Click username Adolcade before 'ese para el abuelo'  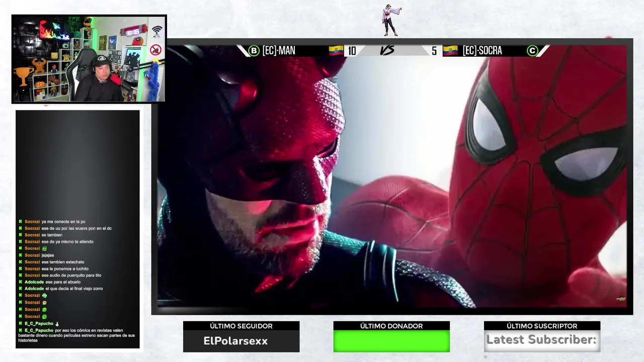point(34,282)
